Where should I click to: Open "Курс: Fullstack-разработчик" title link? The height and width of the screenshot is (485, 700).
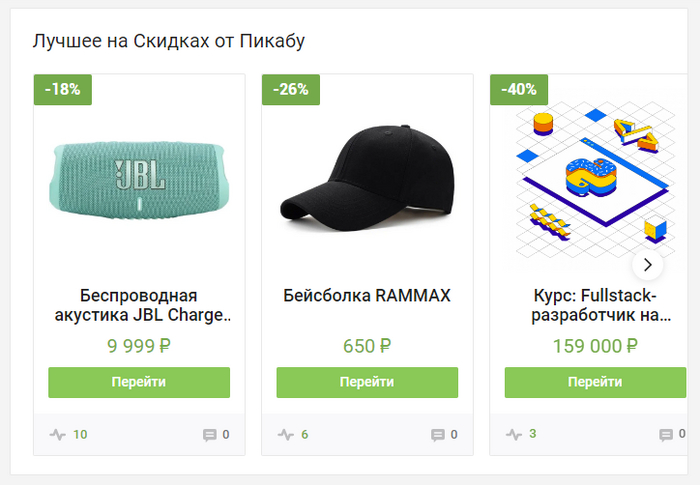(594, 305)
